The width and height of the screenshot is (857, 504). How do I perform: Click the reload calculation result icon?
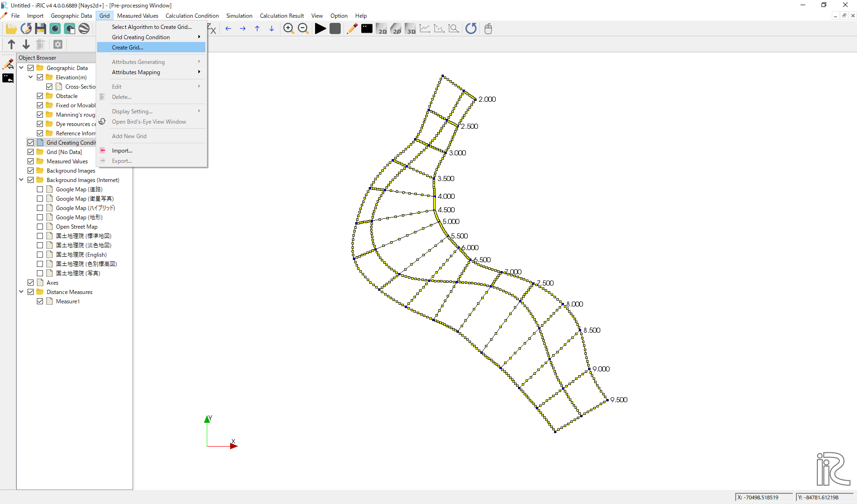pyautogui.click(x=471, y=29)
